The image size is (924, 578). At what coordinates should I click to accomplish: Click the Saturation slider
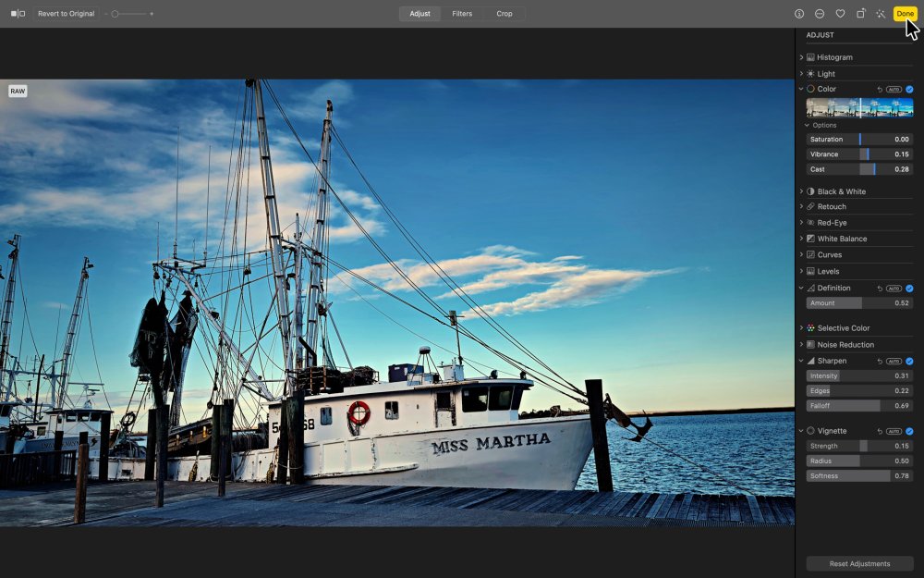click(859, 140)
